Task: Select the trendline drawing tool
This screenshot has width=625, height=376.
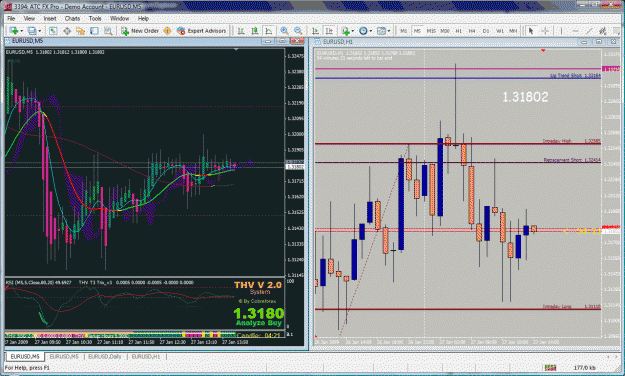Action: pyautogui.click(x=589, y=31)
